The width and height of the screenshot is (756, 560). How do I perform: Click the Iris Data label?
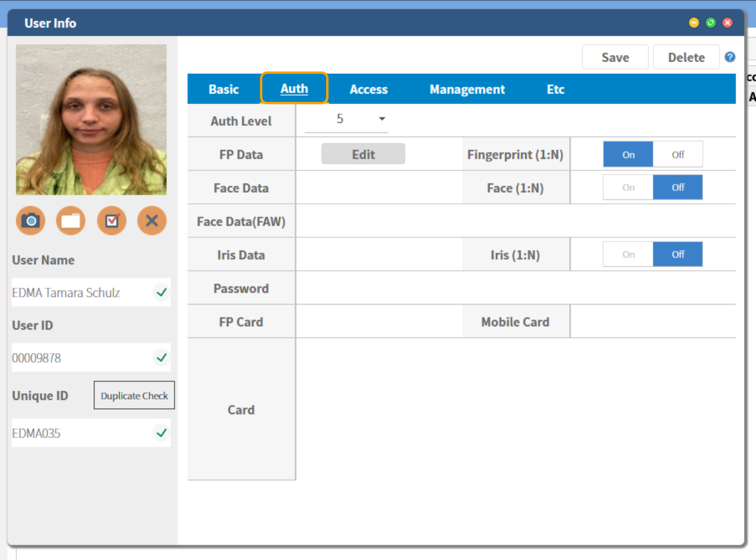pos(241,255)
